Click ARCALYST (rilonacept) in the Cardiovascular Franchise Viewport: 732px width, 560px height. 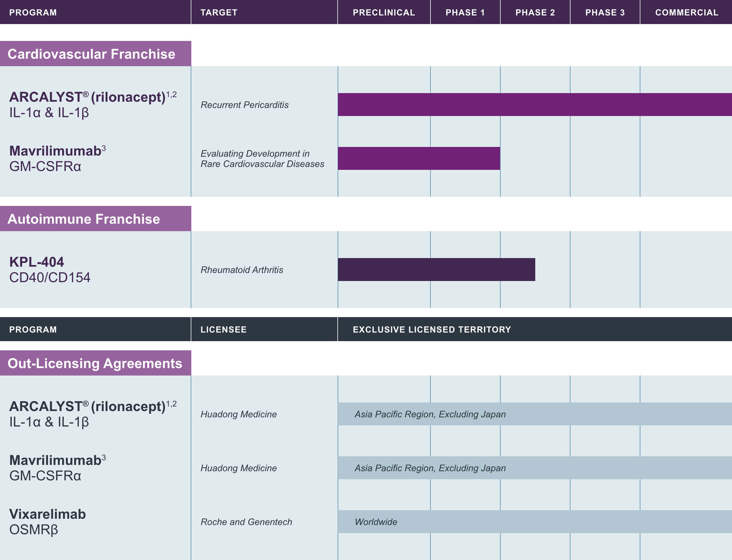coord(93,97)
